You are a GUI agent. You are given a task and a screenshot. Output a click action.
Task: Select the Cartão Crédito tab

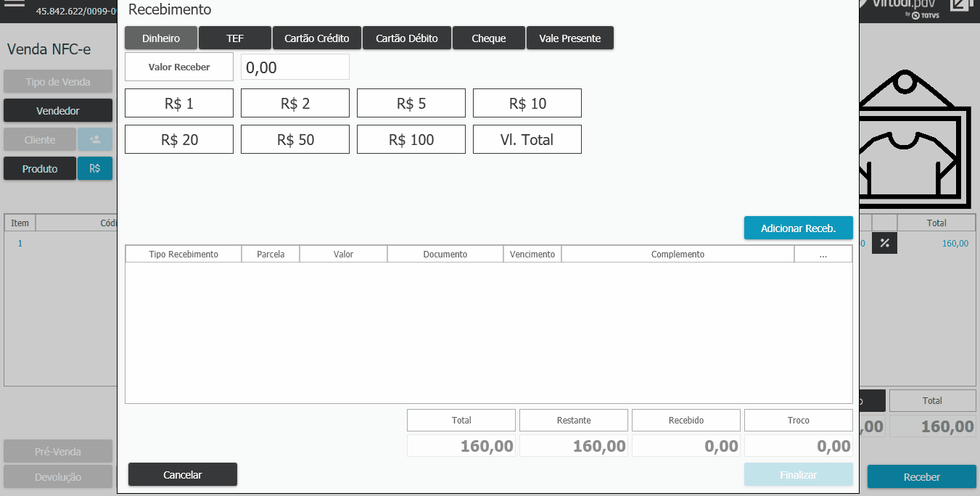(x=317, y=38)
